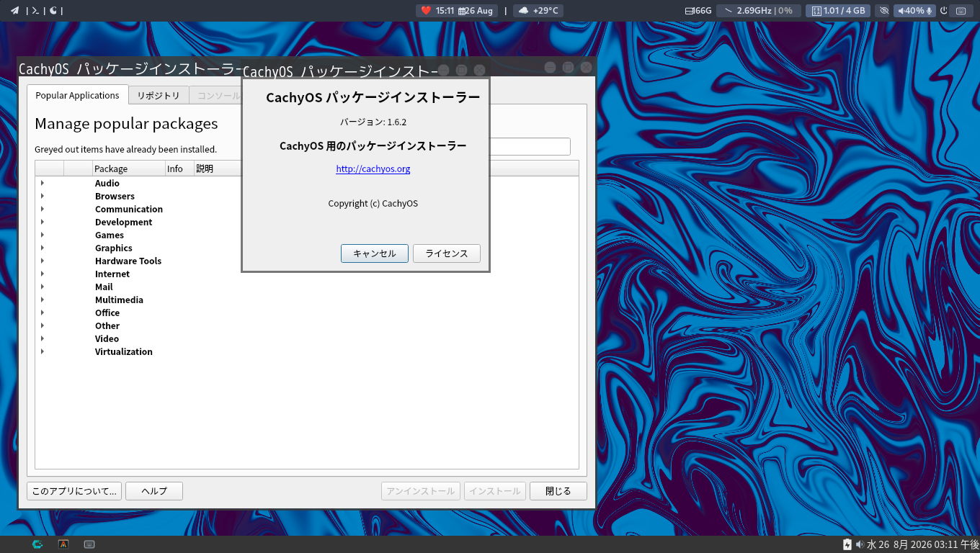Viewport: 980px width, 553px height.
Task: Click the ヘルプ button
Action: 154,491
